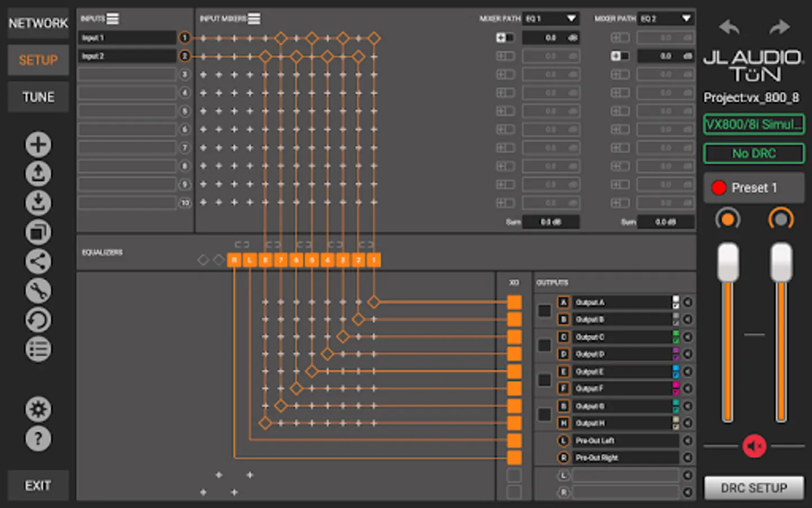Click the circular reset arrow icon
This screenshot has height=508, width=812.
pyautogui.click(x=38, y=320)
